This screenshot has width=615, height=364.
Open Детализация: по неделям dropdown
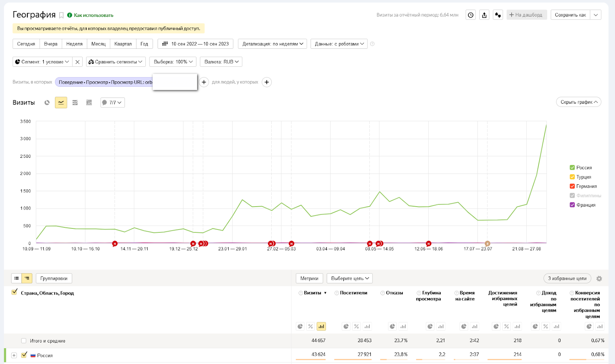coord(273,44)
